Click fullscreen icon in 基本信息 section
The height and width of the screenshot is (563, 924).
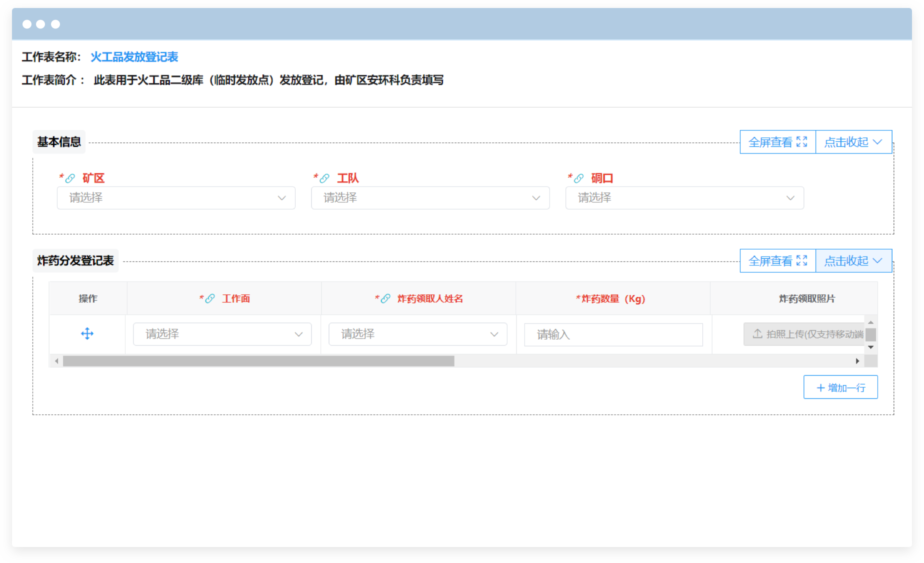pyautogui.click(x=801, y=142)
